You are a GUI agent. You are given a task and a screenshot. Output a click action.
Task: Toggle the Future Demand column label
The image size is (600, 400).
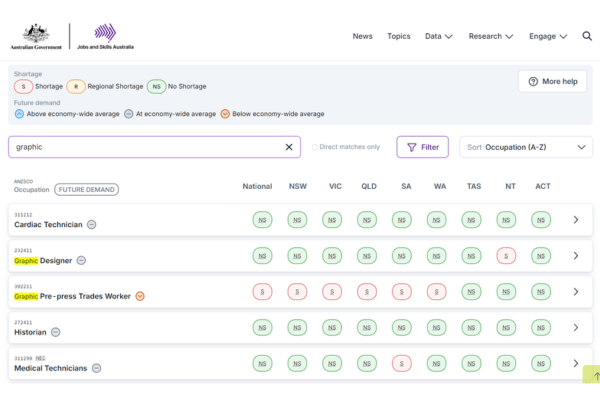[x=86, y=189]
